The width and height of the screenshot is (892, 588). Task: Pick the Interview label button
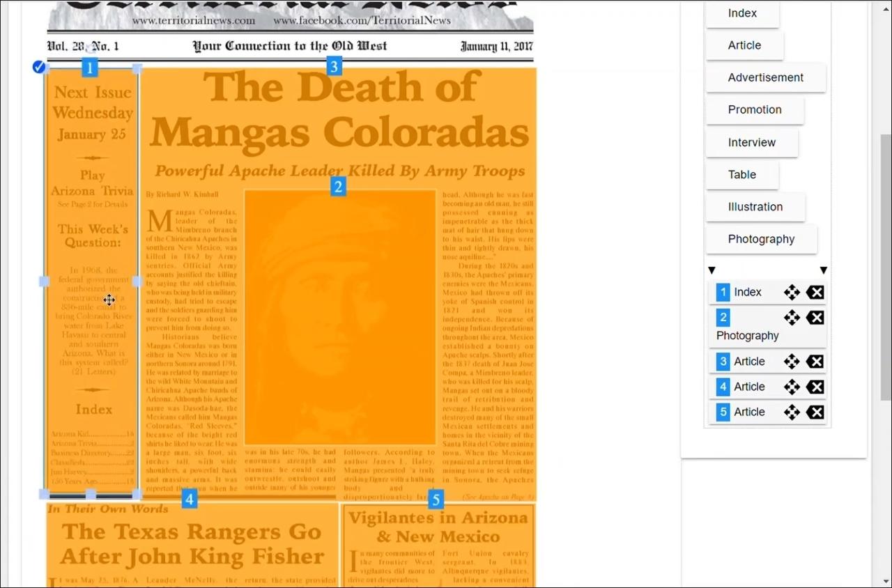(751, 142)
